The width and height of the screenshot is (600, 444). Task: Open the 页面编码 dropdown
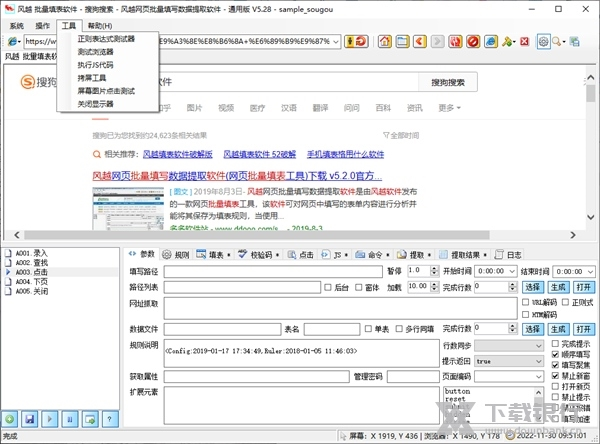click(539, 377)
